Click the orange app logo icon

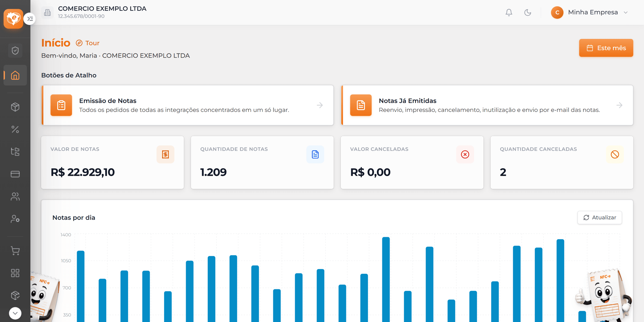click(13, 19)
